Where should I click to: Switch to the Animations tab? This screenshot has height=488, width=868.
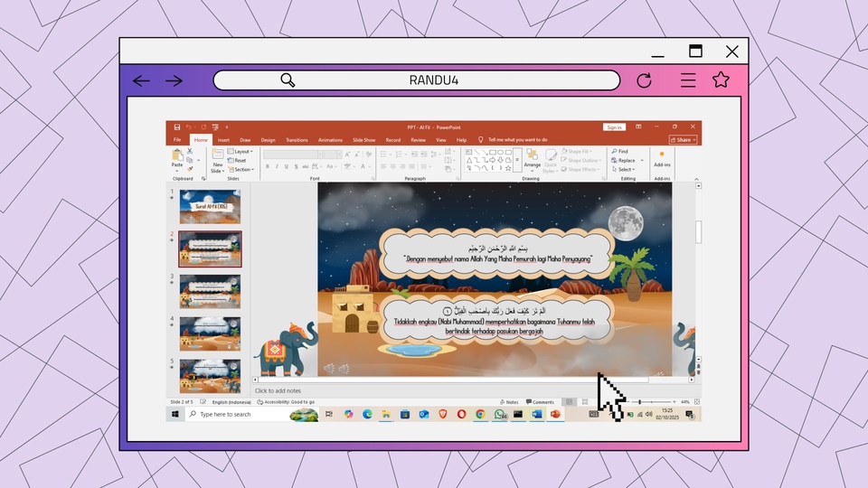(330, 140)
